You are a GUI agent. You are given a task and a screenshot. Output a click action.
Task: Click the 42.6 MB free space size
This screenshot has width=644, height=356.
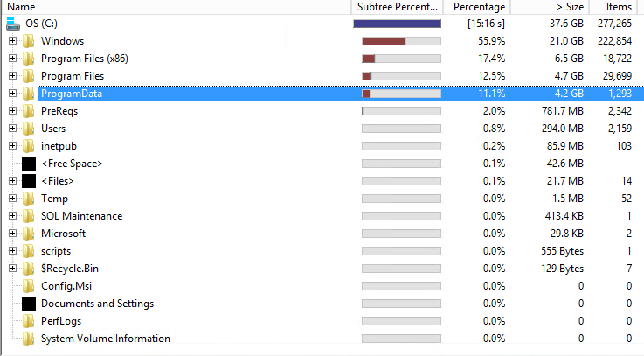564,164
